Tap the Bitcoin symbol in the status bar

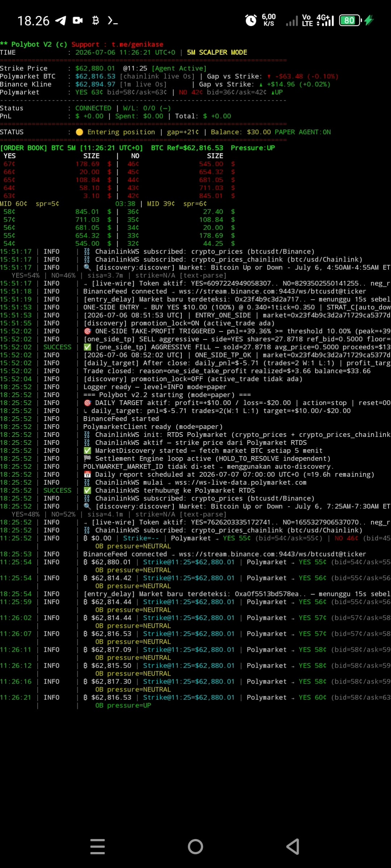96,20
